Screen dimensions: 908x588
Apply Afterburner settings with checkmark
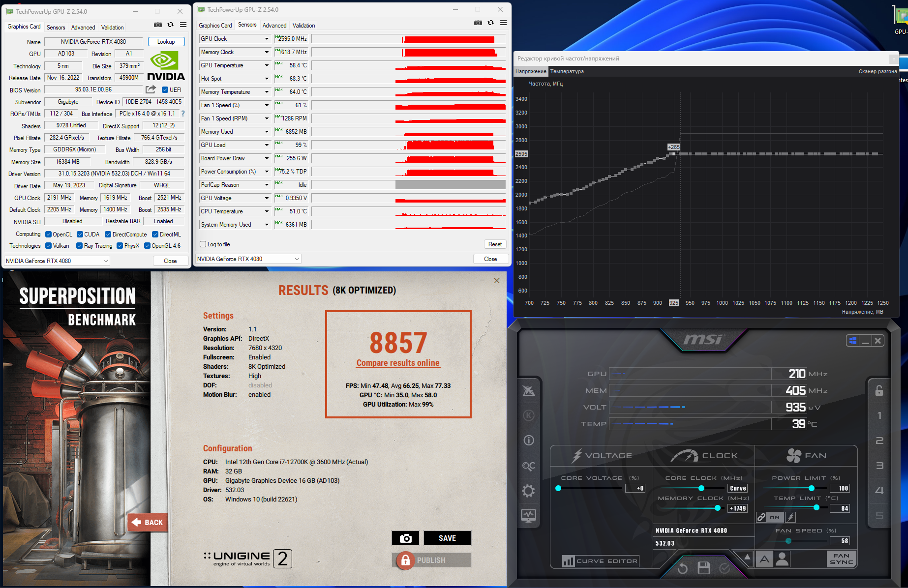(x=725, y=568)
